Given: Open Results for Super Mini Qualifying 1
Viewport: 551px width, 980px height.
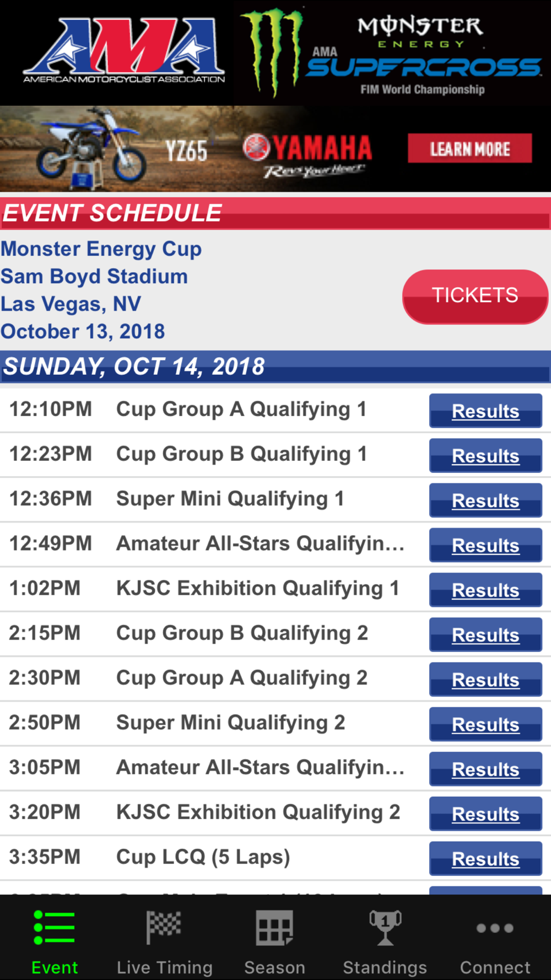Looking at the screenshot, I should coord(485,500).
